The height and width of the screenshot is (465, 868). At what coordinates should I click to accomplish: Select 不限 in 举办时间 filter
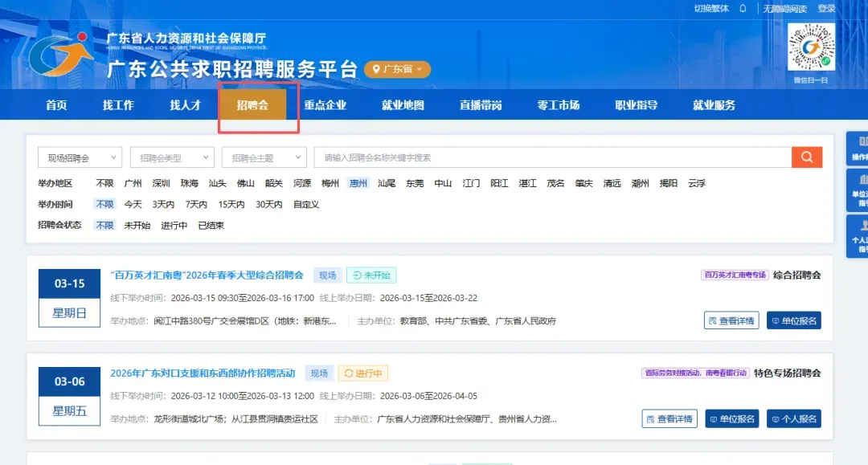tap(104, 204)
